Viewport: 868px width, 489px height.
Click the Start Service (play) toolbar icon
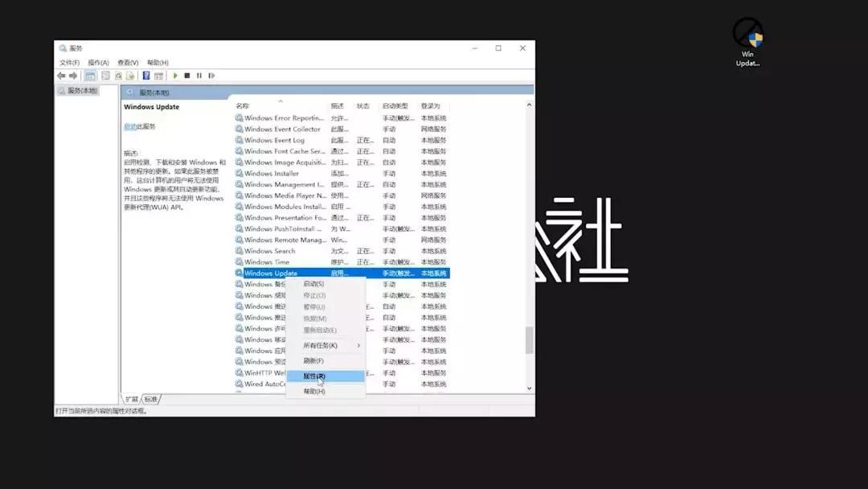pos(175,75)
